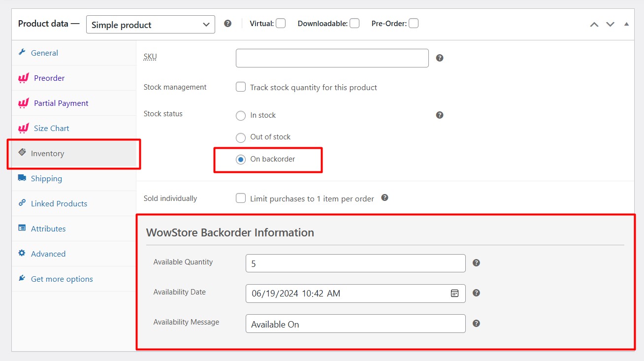Viewport: 644px width, 361px height.
Task: Click the downward chevron to move panel down
Action: pyautogui.click(x=610, y=23)
